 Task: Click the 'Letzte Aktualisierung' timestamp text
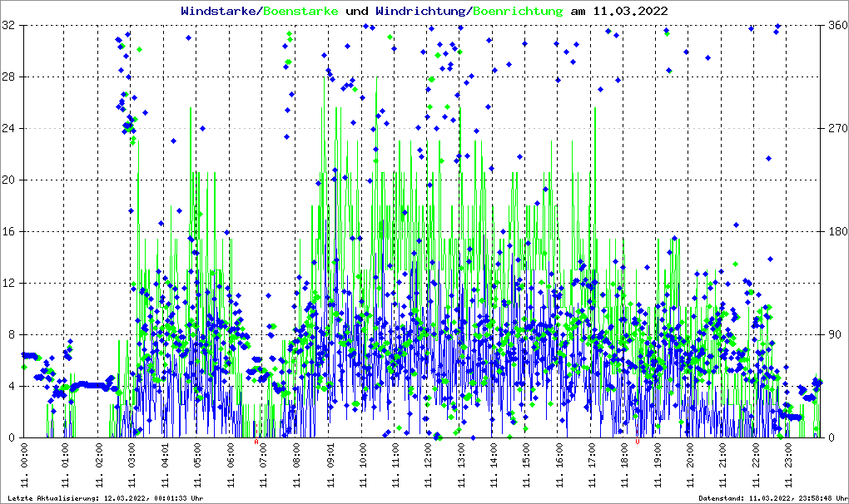pos(104,497)
